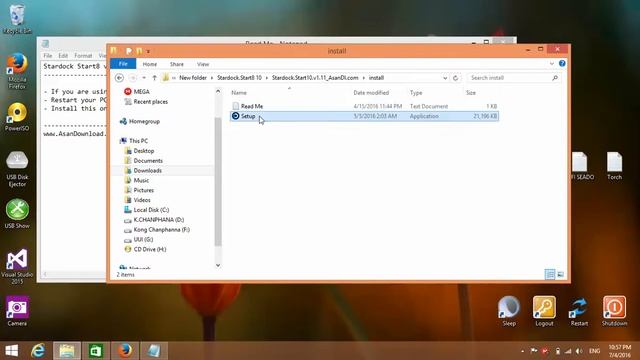Open address bar history dropdown
640x360 pixels.
click(445, 78)
